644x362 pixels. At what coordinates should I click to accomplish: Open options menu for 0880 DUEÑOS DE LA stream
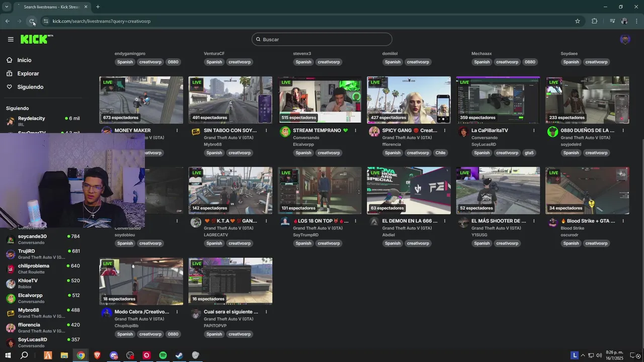tap(623, 131)
